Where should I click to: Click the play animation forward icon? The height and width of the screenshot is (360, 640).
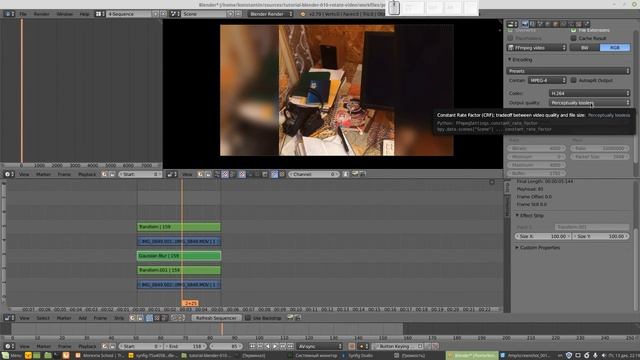(276, 346)
